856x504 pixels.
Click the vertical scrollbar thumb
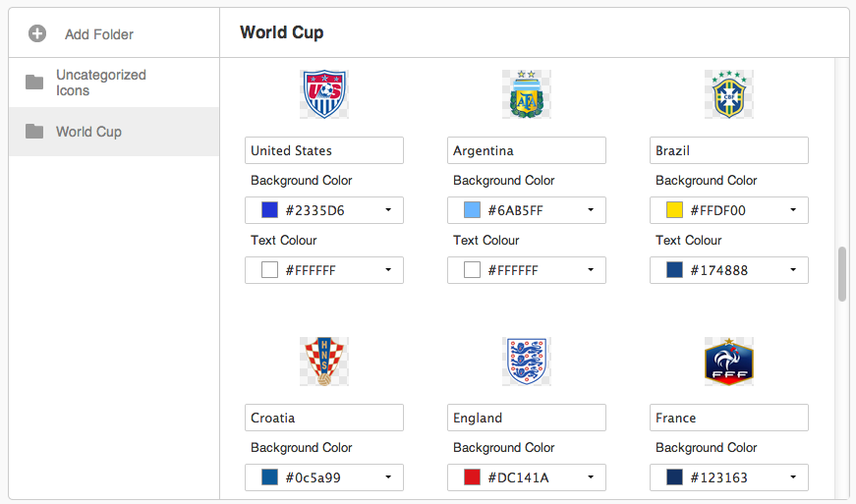click(x=842, y=274)
